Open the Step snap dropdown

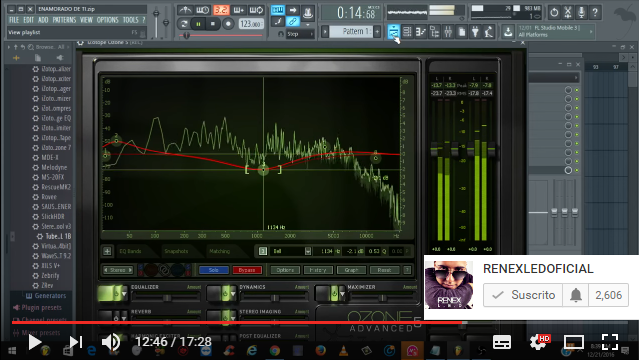300,34
